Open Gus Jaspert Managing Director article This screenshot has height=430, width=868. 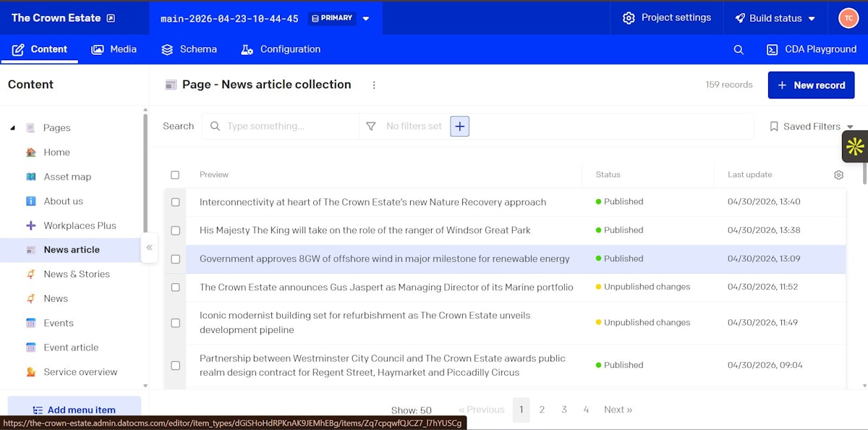pos(386,287)
